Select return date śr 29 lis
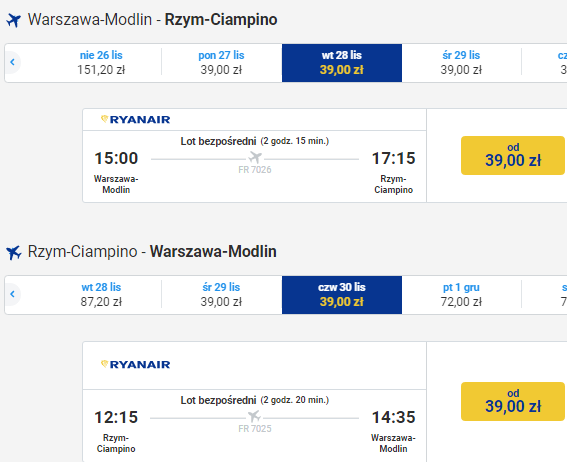This screenshot has height=462, width=567. [221, 295]
